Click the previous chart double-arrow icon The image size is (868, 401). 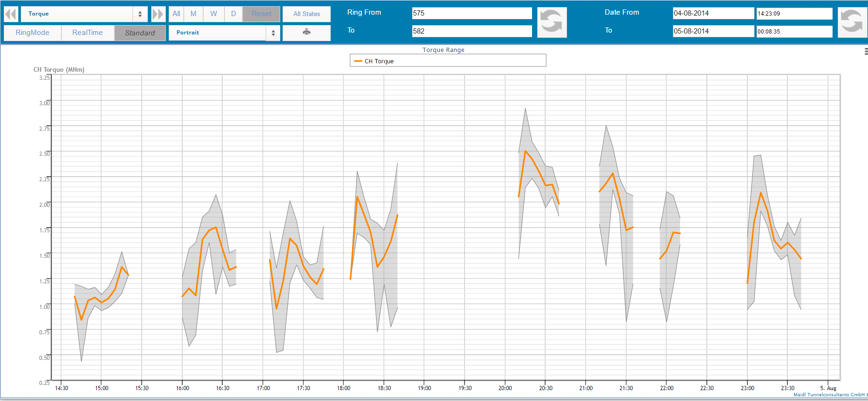(x=11, y=14)
